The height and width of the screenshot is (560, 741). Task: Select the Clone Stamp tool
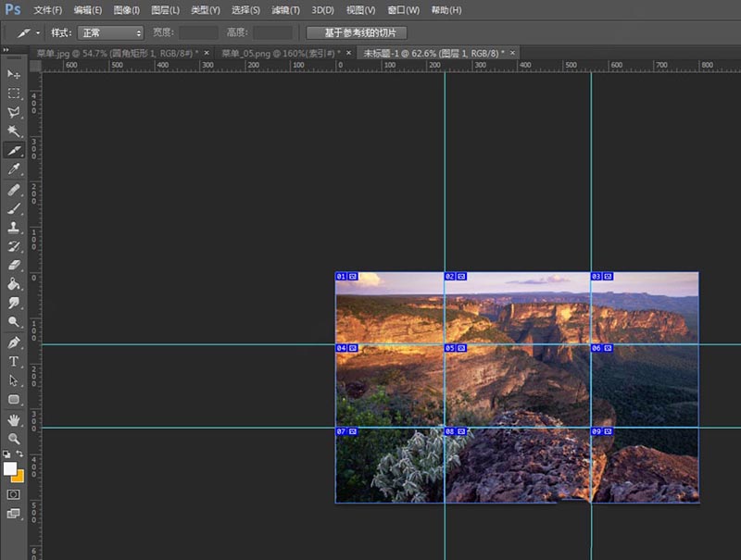14,228
